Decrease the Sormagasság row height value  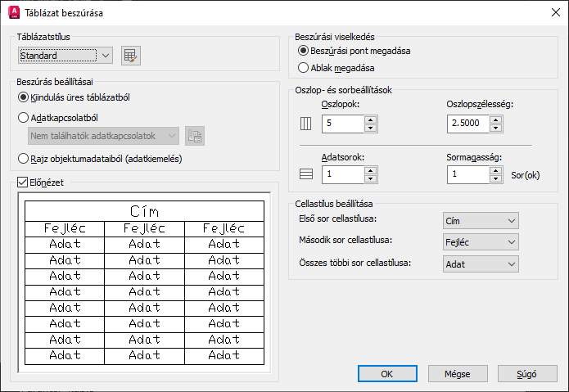(x=494, y=178)
